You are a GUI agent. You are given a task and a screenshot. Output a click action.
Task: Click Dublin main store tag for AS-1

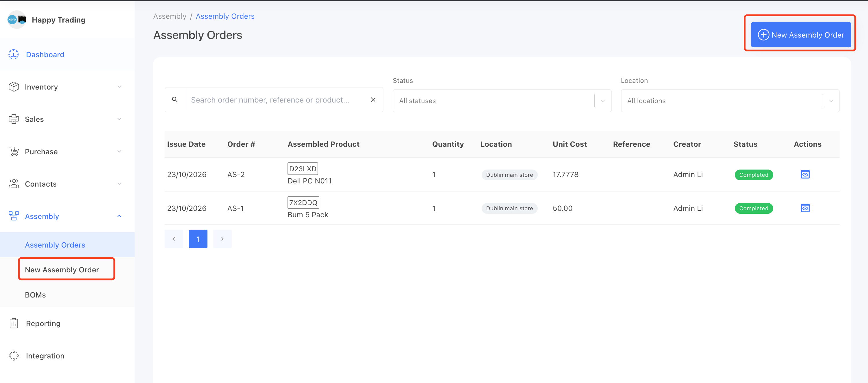point(509,208)
